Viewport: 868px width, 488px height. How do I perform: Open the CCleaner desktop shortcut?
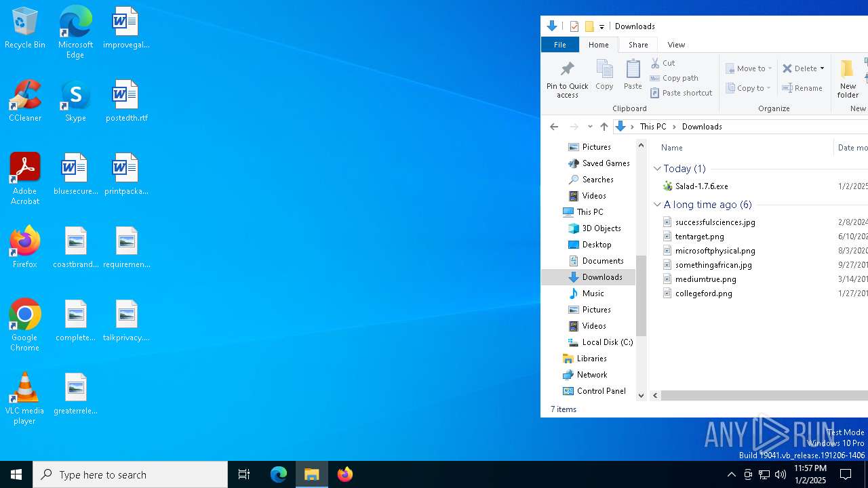(x=25, y=102)
